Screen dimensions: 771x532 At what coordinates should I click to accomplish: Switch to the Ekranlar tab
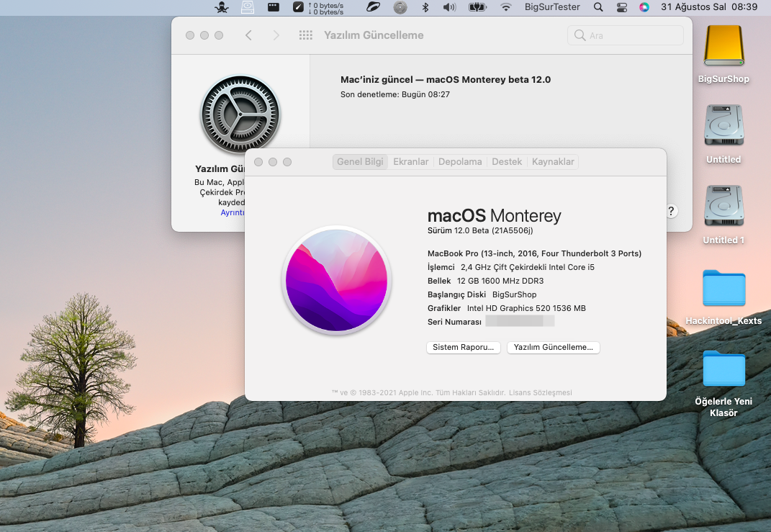(x=410, y=162)
